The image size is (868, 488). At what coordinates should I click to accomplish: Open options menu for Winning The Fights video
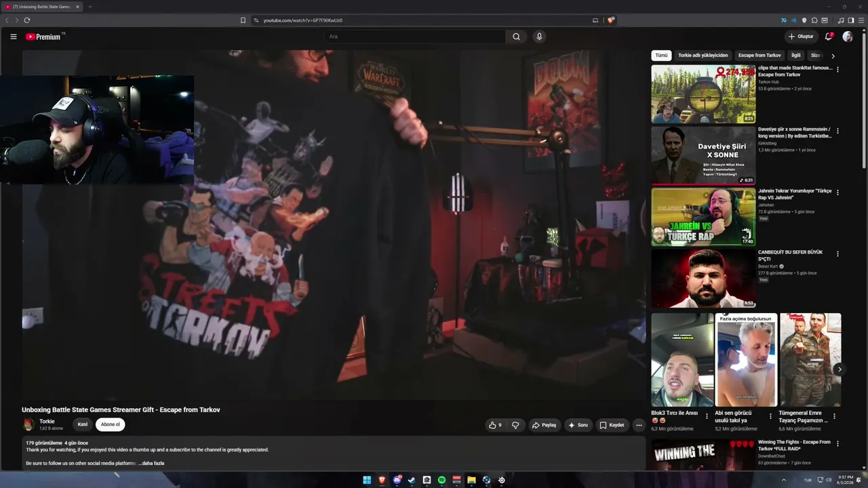pyautogui.click(x=837, y=444)
